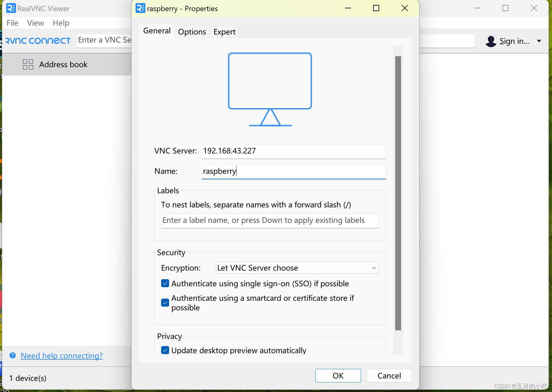Viewport: 552px width, 392px height.
Task: Click the label name input field
Action: coord(270,221)
